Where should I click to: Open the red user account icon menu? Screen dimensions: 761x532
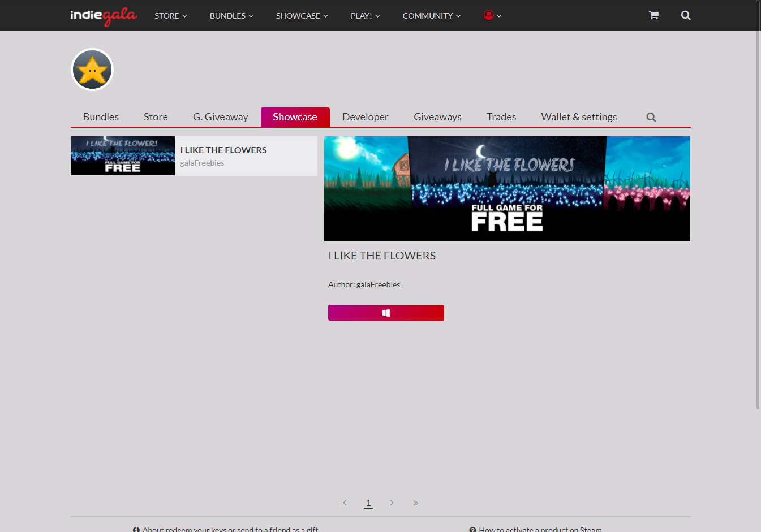[492, 15]
